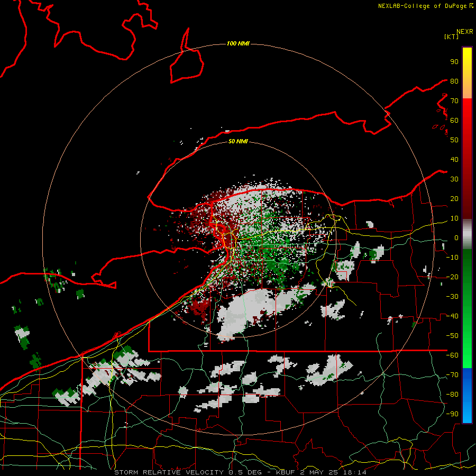This screenshot has height=476, width=476.
Task: Click the '2 MAY 25 18:14' timestamp in the caption
Action: click(x=333, y=472)
